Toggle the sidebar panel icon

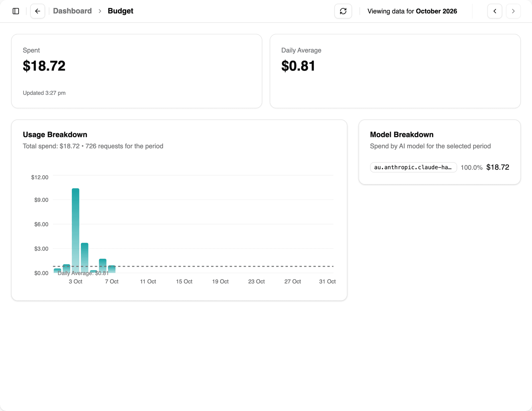pos(16,11)
